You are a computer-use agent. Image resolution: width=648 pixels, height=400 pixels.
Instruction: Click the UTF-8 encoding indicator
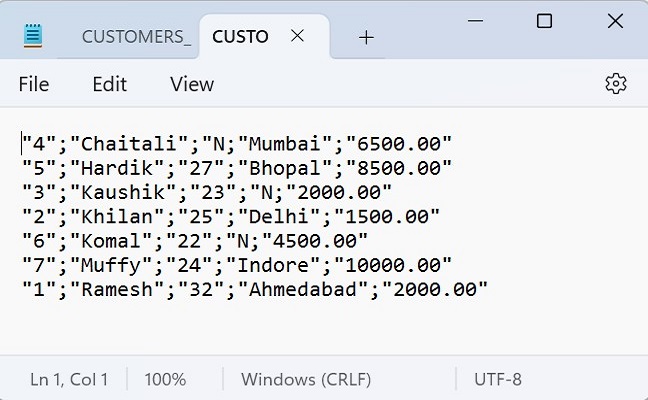(498, 379)
